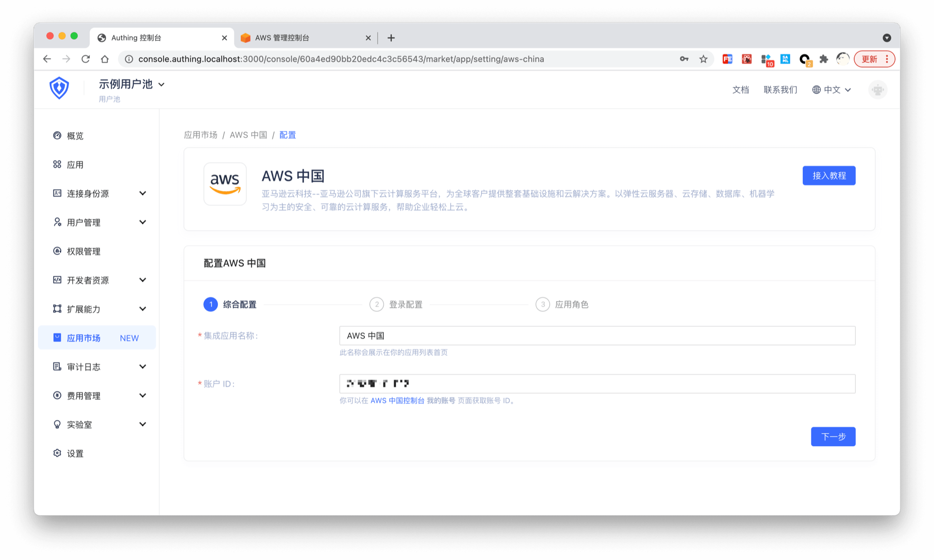
Task: Open 应用 applications page in sidebar
Action: (x=75, y=164)
